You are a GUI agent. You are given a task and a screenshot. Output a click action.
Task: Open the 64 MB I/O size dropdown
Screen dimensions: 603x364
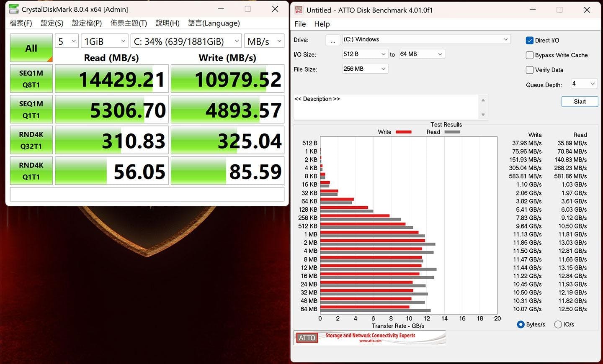click(421, 54)
